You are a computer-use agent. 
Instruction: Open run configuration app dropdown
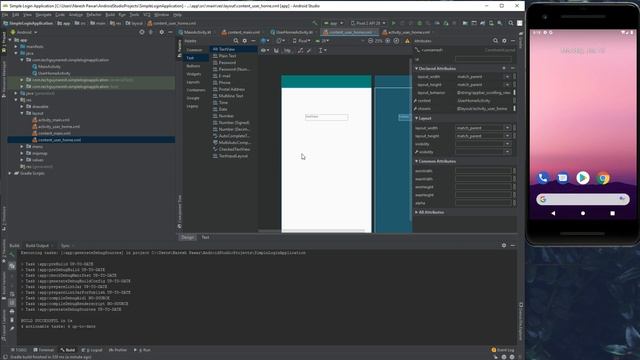click(x=333, y=23)
